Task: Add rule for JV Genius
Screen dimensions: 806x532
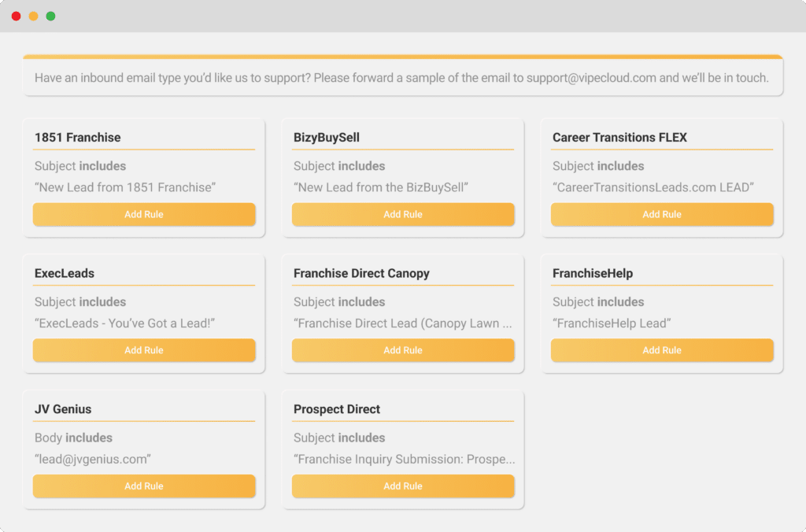Action: pos(144,486)
